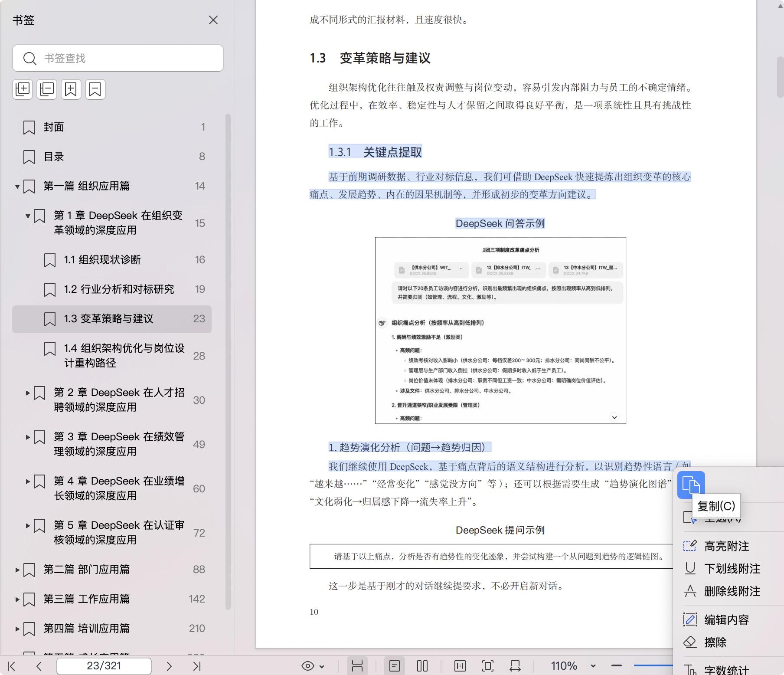Go to next page

[169, 666]
